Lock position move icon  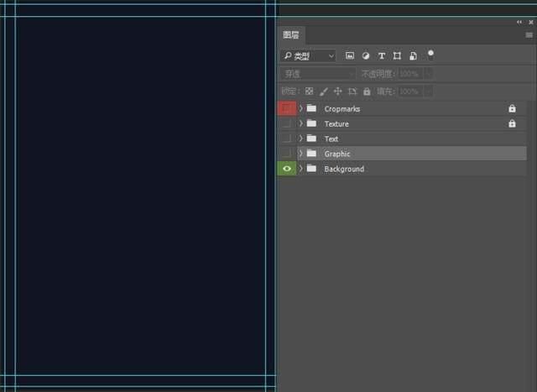(x=337, y=91)
